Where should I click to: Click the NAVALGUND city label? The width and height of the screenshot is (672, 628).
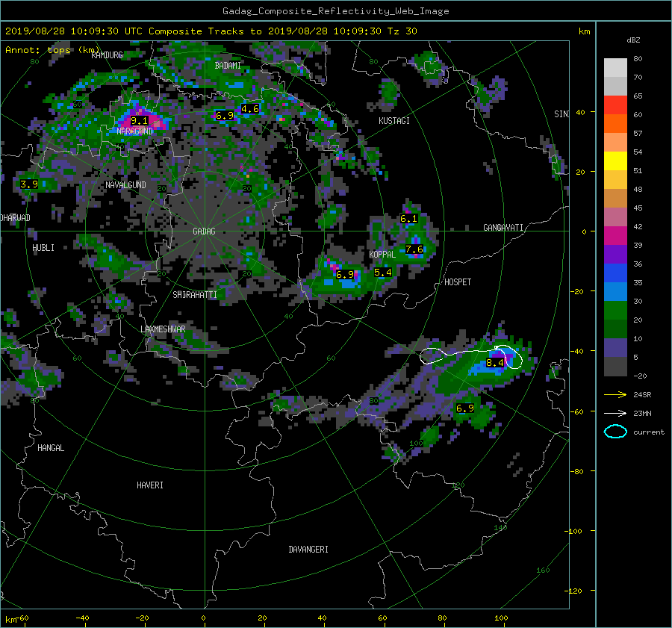pos(125,184)
